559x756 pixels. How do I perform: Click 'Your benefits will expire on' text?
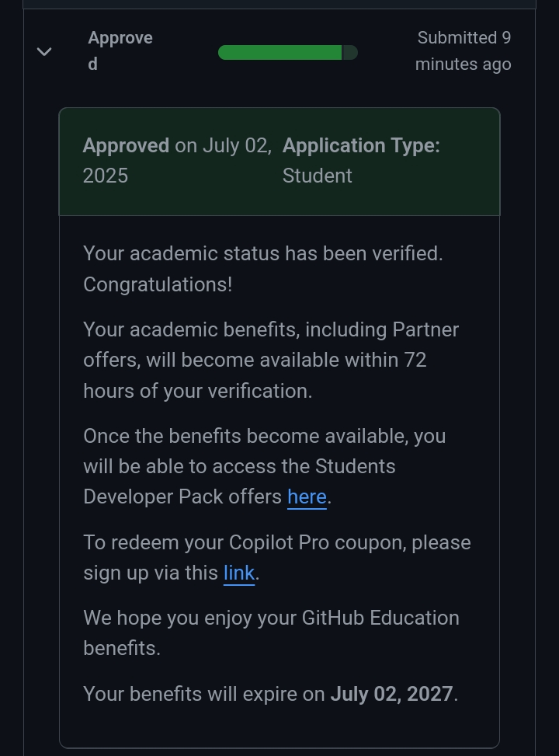pyautogui.click(x=203, y=694)
